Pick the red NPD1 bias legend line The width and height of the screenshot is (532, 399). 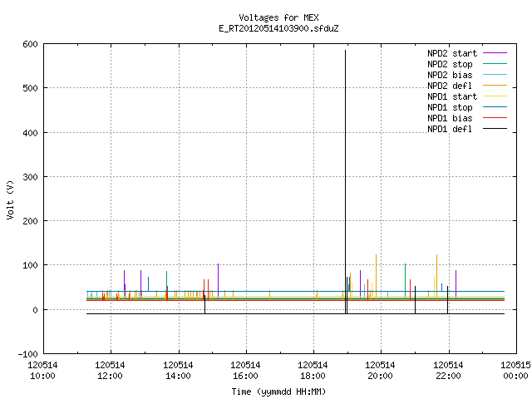click(x=495, y=118)
